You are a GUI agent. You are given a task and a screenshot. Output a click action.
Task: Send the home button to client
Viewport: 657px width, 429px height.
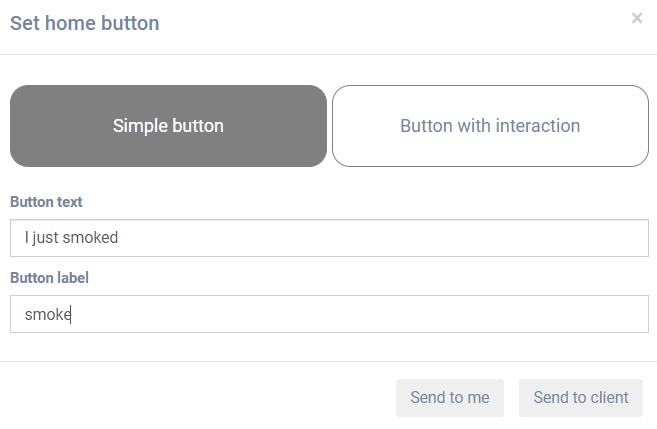(581, 398)
